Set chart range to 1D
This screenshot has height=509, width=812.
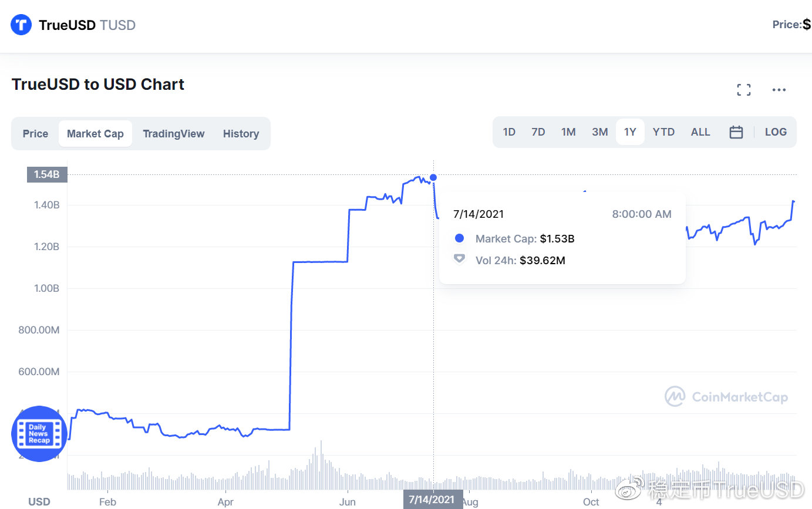tap(509, 132)
